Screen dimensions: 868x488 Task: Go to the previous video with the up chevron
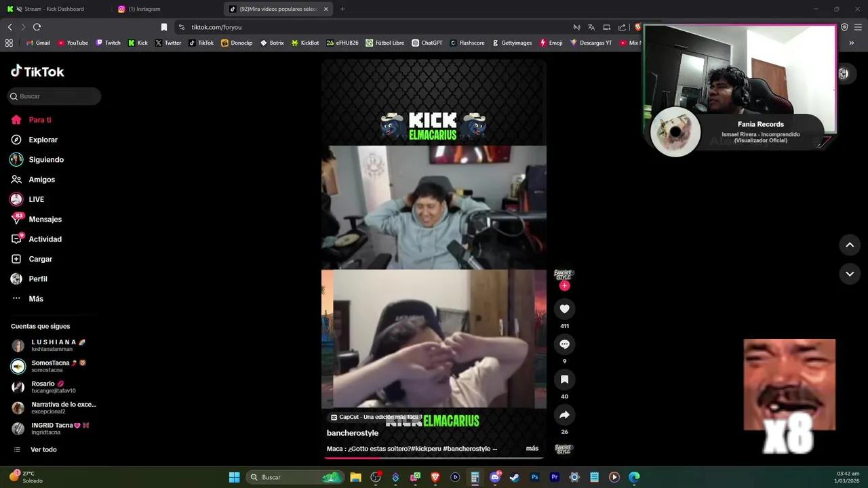click(850, 245)
